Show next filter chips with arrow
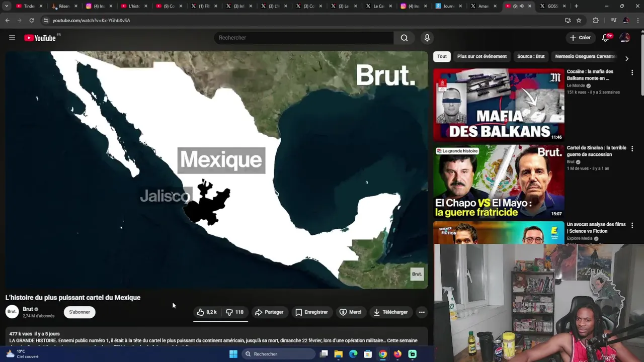Image resolution: width=644 pixels, height=362 pixels. pyautogui.click(x=626, y=58)
